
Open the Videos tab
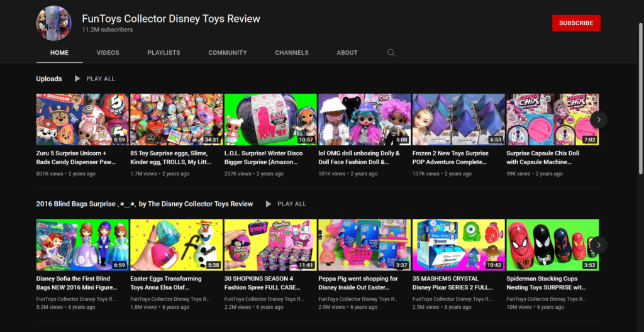[x=108, y=53]
